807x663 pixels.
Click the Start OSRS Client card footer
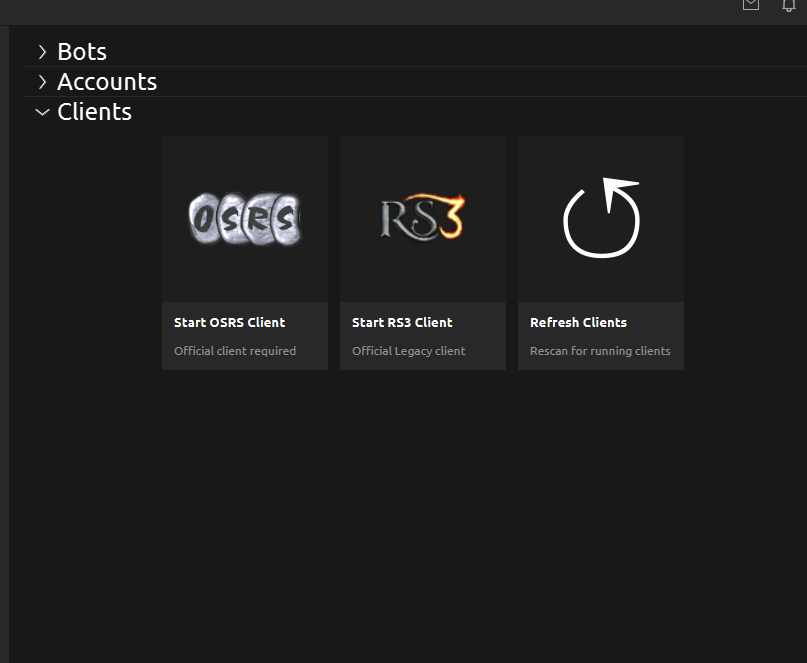tap(244, 336)
